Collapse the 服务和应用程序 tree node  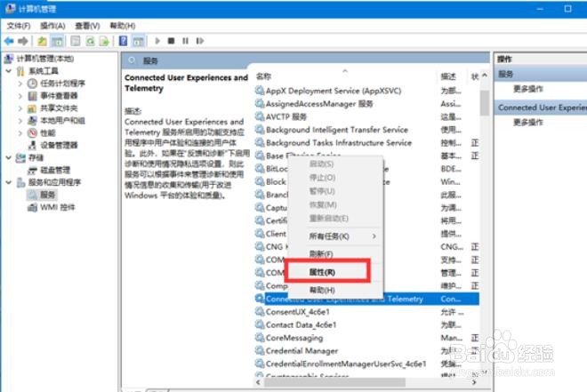click(9, 182)
